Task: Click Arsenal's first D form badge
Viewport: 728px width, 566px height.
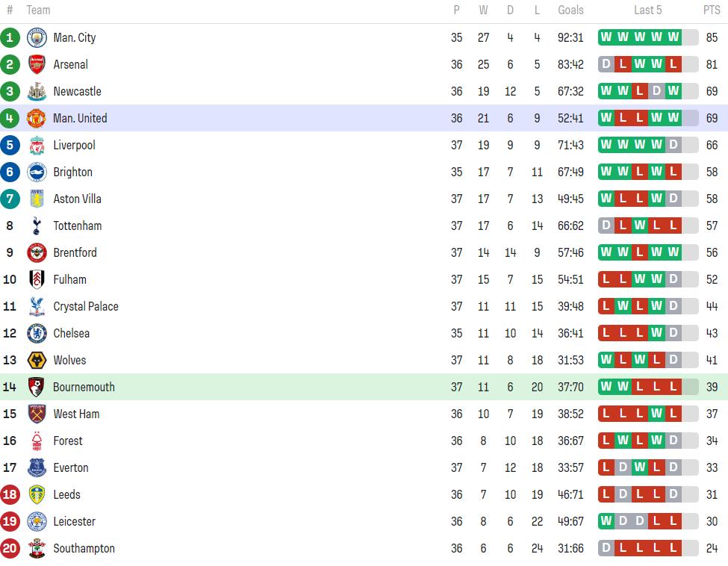Action: click(606, 64)
